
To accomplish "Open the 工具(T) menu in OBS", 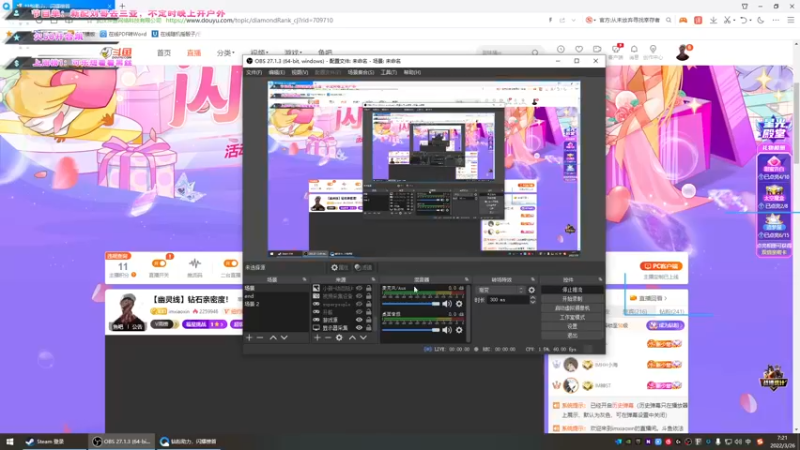I will 388,72.
